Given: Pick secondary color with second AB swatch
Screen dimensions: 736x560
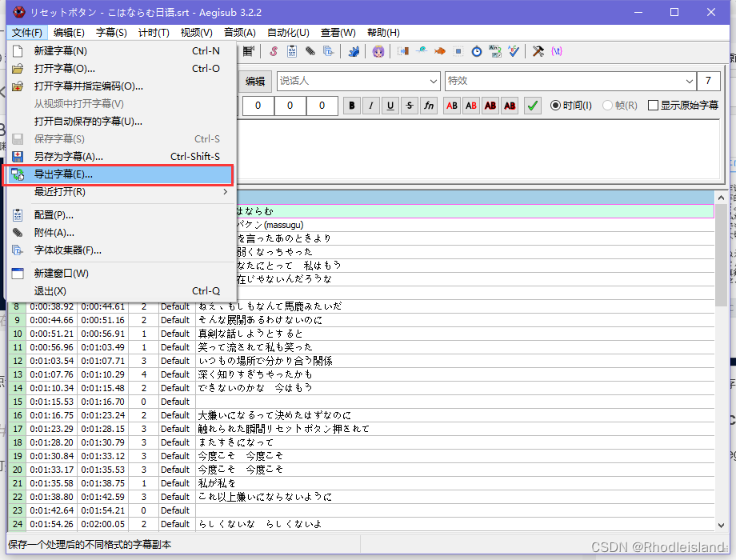Looking at the screenshot, I should 471,106.
